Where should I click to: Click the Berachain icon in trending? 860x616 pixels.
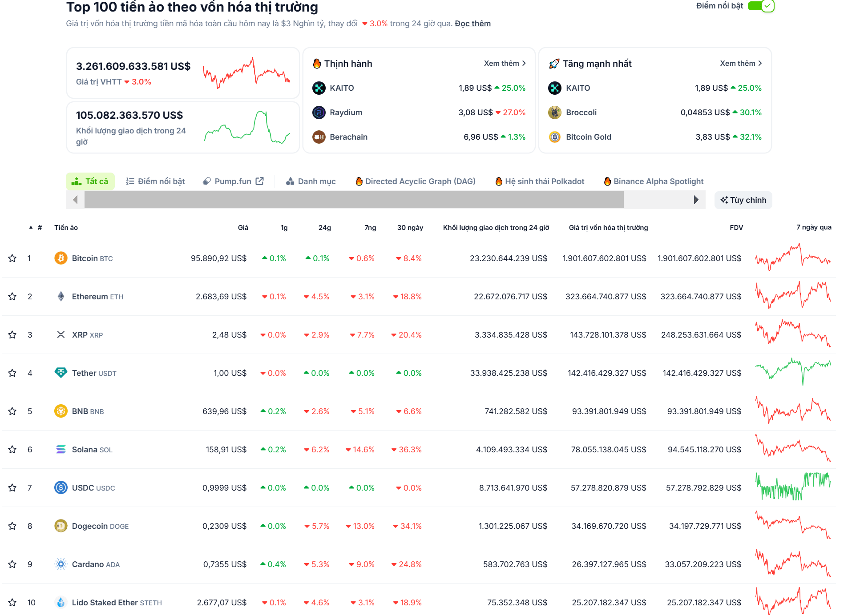(319, 137)
